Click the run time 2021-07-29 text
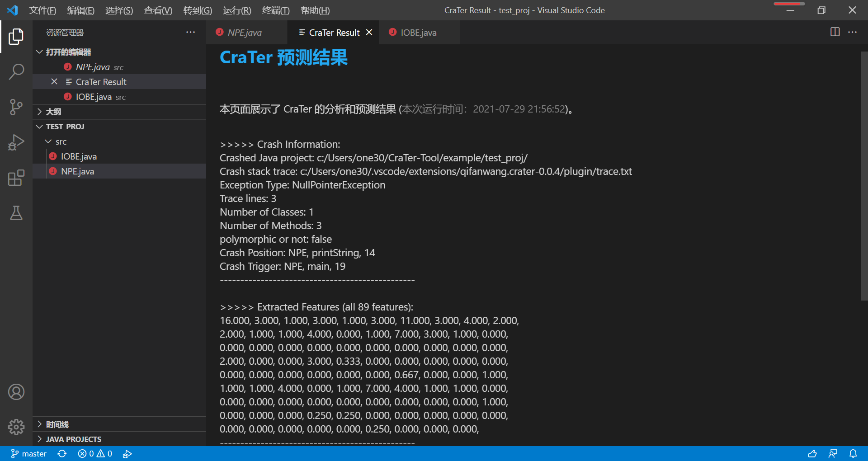The image size is (868, 461). coord(519,109)
